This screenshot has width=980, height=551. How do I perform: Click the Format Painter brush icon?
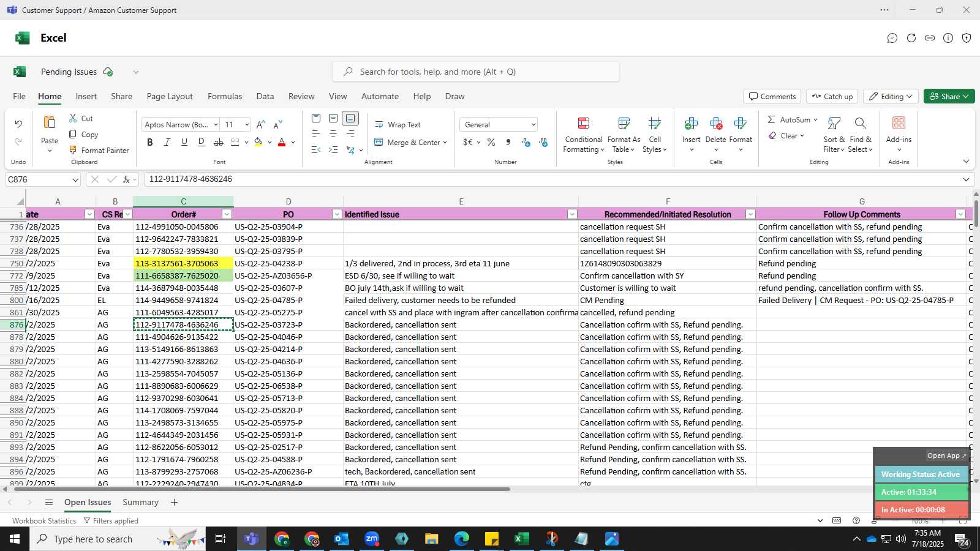73,150
